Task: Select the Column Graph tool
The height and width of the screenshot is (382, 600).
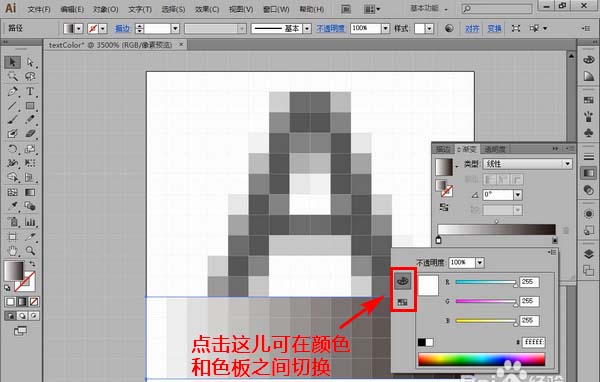Action: pos(30,222)
